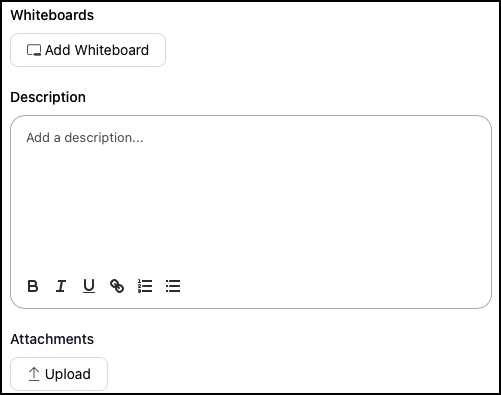Open the Upload attachments button
Screen dimensions: 501x395
click(x=59, y=374)
